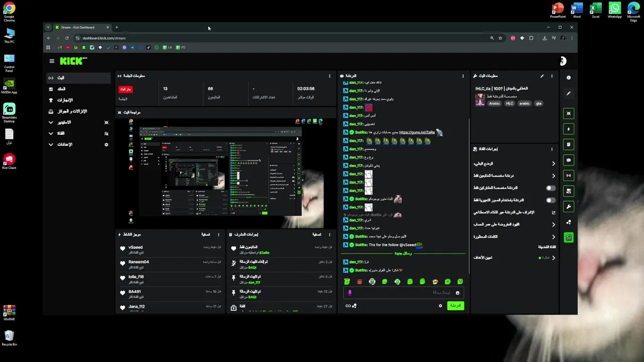Click the green clapperboard icon in right toolbar
644x362 pixels.
pyautogui.click(x=569, y=237)
